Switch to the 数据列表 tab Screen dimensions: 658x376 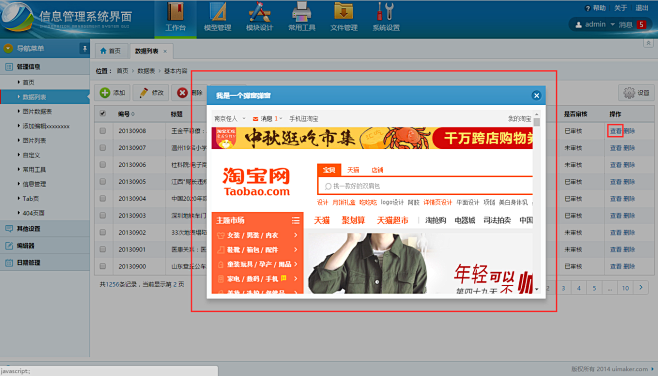click(151, 51)
